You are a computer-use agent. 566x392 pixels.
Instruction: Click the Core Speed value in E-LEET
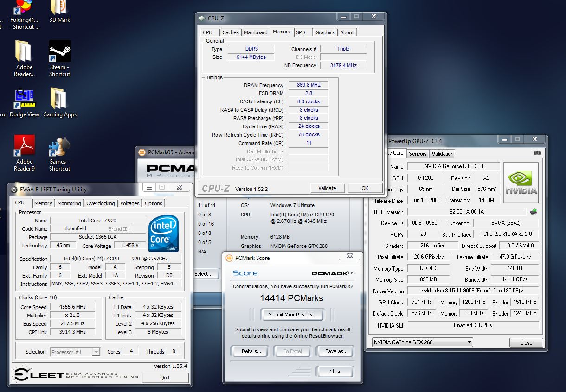click(x=73, y=307)
